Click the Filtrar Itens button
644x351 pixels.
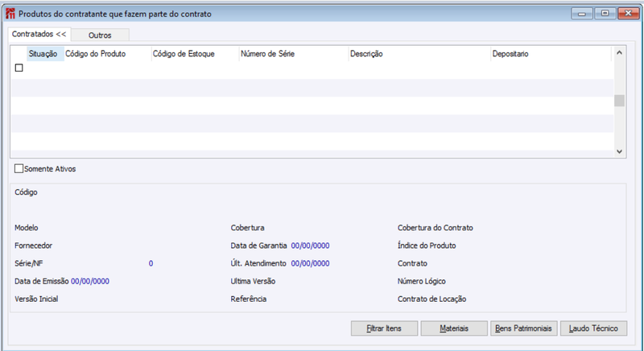point(384,328)
